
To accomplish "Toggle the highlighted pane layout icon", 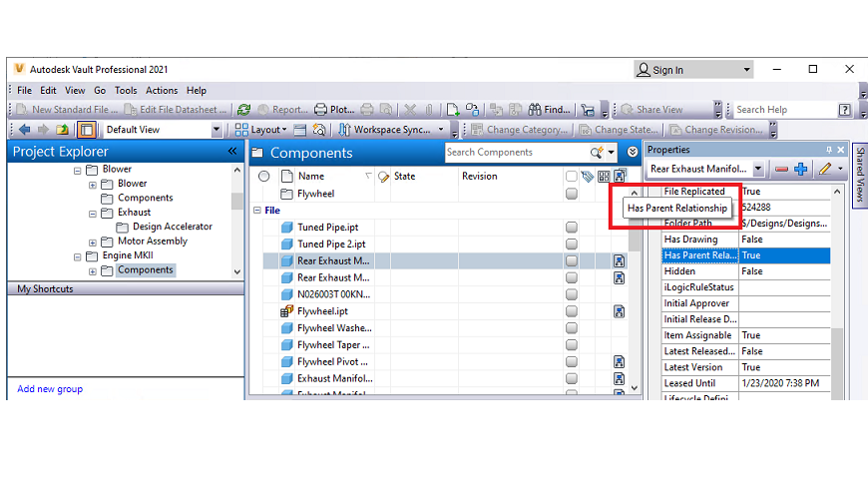I will pyautogui.click(x=87, y=130).
